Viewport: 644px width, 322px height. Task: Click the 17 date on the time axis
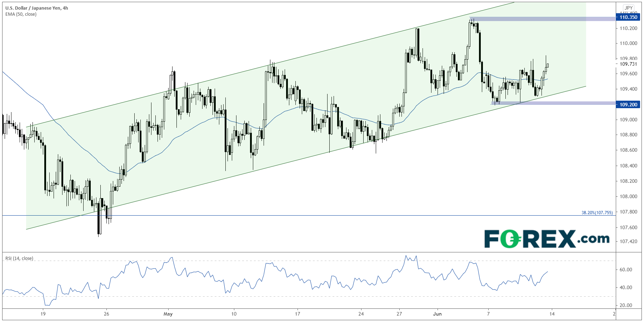(298, 314)
